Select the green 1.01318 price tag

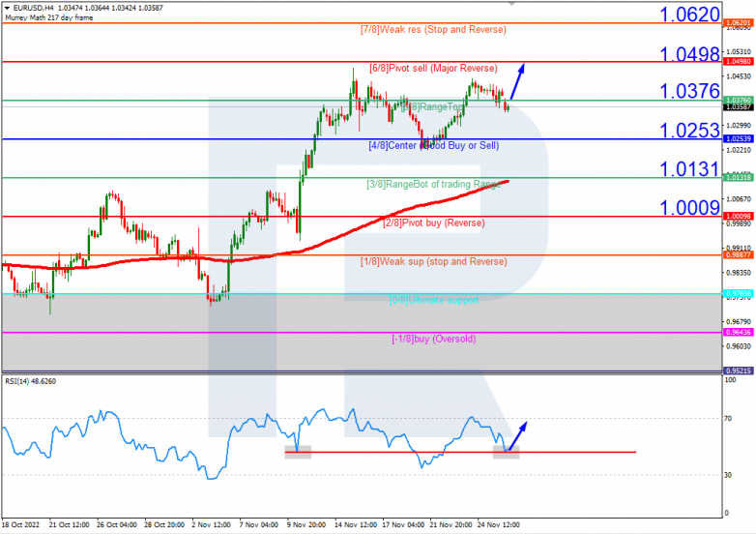739,178
